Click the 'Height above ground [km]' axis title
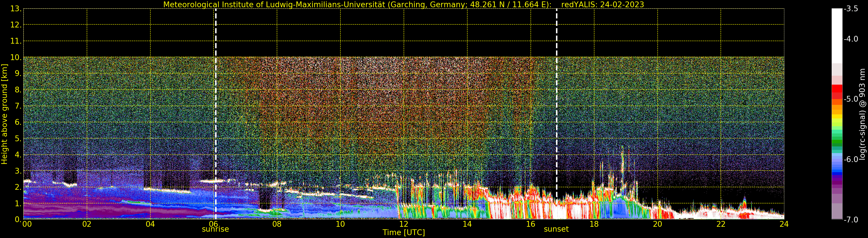The image size is (868, 238). [4, 114]
